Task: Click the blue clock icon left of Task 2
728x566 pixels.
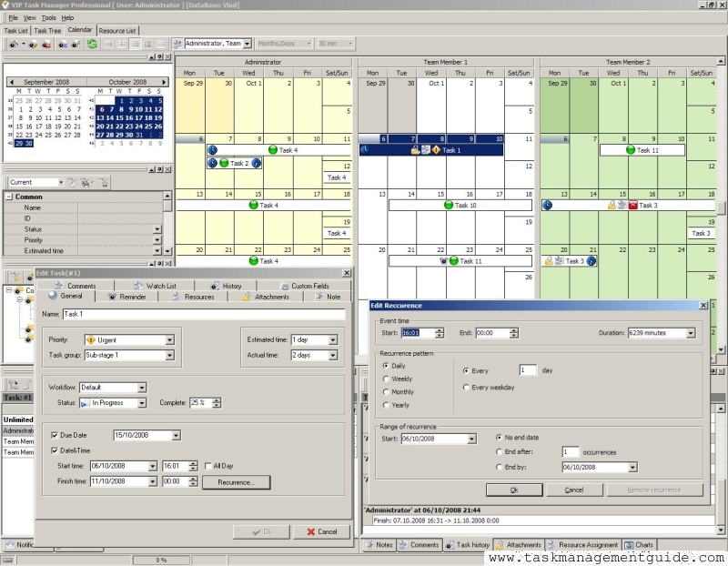Action: [x=212, y=163]
